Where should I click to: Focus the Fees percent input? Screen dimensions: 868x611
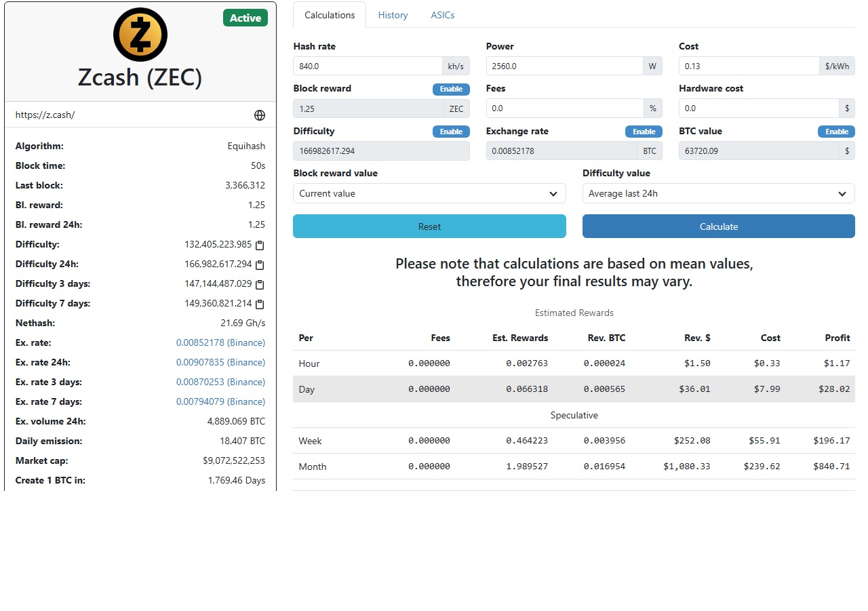(x=564, y=109)
